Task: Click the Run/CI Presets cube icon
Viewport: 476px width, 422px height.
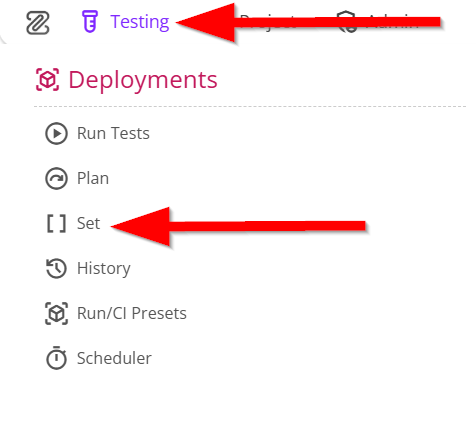Action: (x=56, y=313)
